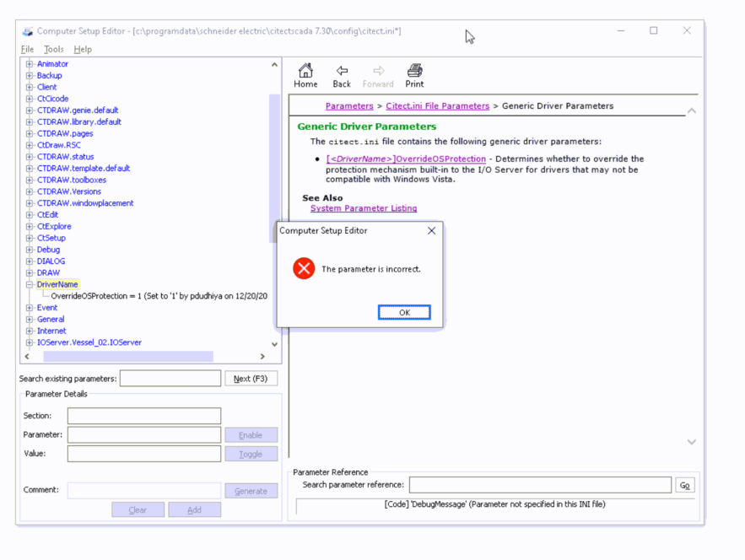Select CTDRAW.windowplacement in tree
Screen dimensions: 745x560
pos(85,203)
